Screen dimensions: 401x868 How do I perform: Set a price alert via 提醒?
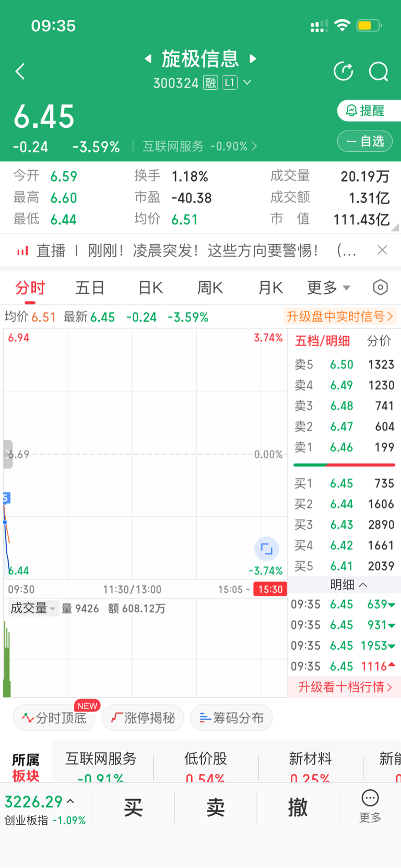pyautogui.click(x=369, y=111)
